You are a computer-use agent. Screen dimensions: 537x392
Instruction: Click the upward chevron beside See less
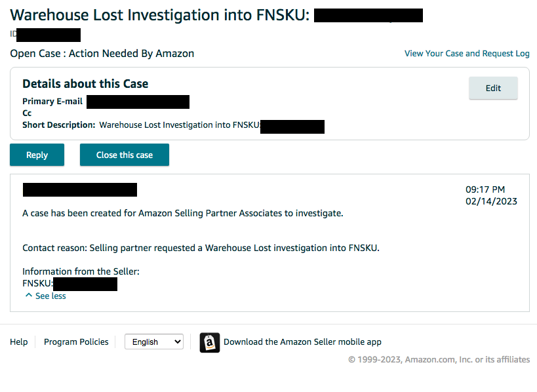coord(28,296)
